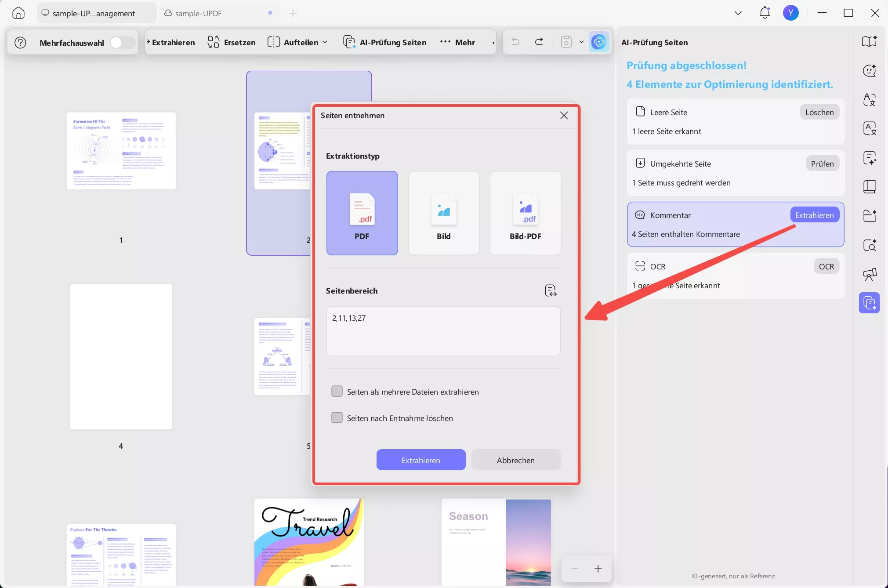The height and width of the screenshot is (588, 888).
Task: Click the redo arrow icon
Action: [x=539, y=42]
